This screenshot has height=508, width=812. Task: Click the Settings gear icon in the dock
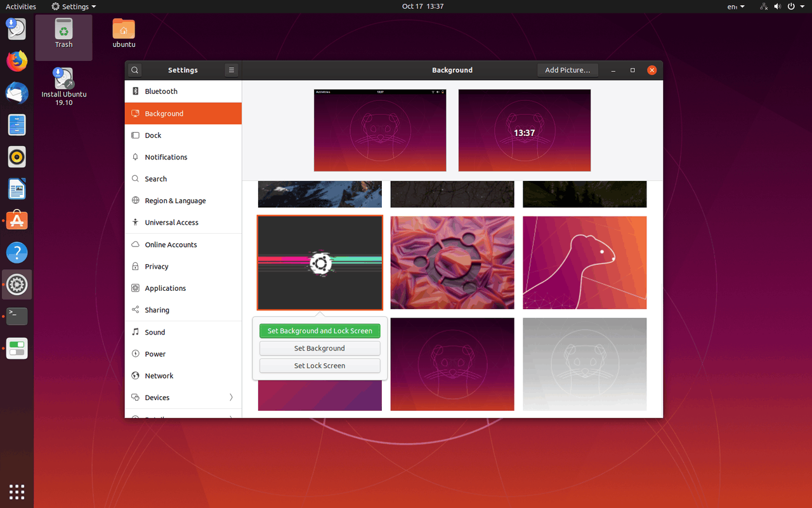17,284
